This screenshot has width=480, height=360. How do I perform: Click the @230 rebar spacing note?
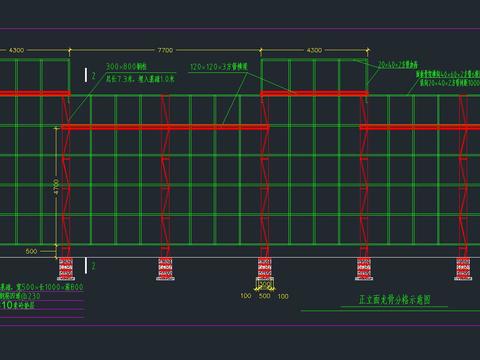pos(20,296)
